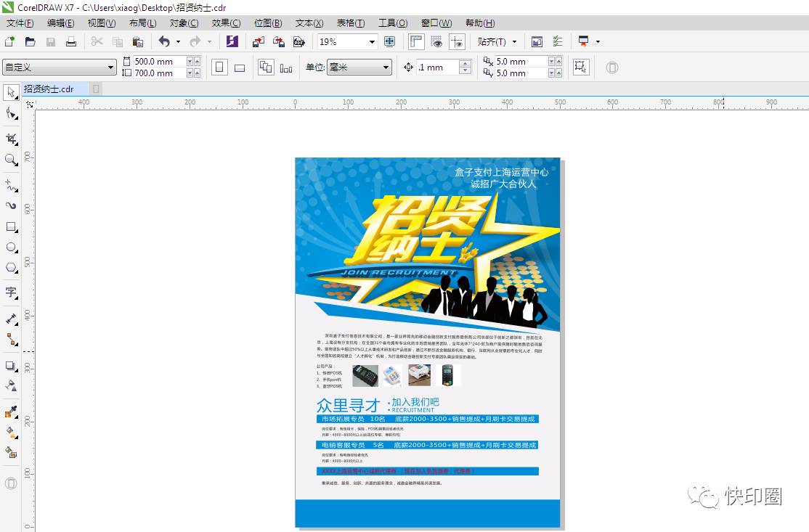Click the Import icon
The width and height of the screenshot is (809, 532).
coord(259,42)
